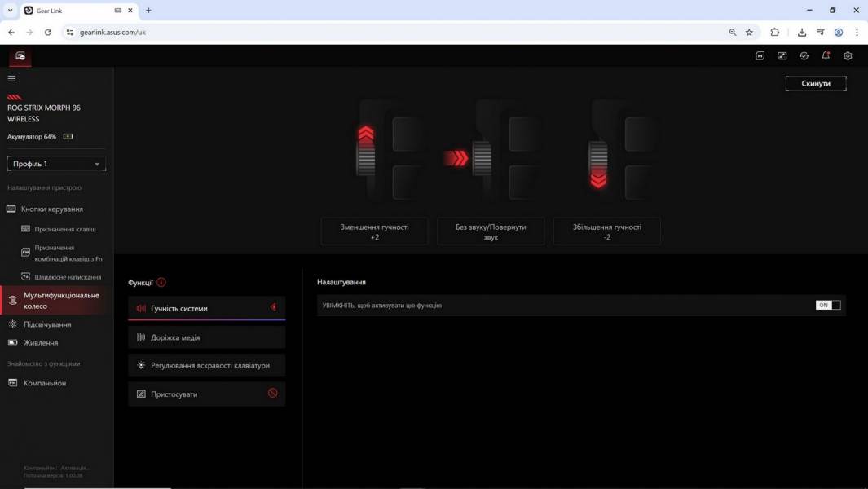Select Регулювання яскравості клавіатури function
868x489 pixels.
tap(206, 365)
